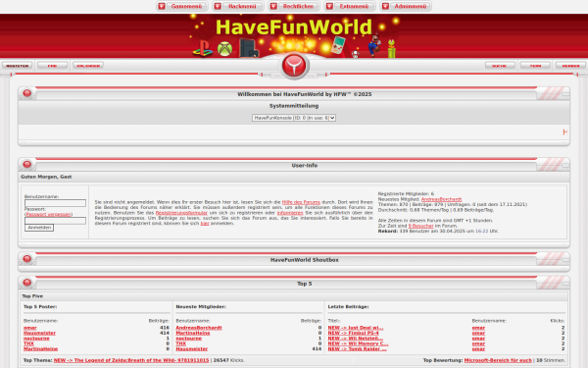Click the HaveFunWorld banner title

point(294,27)
